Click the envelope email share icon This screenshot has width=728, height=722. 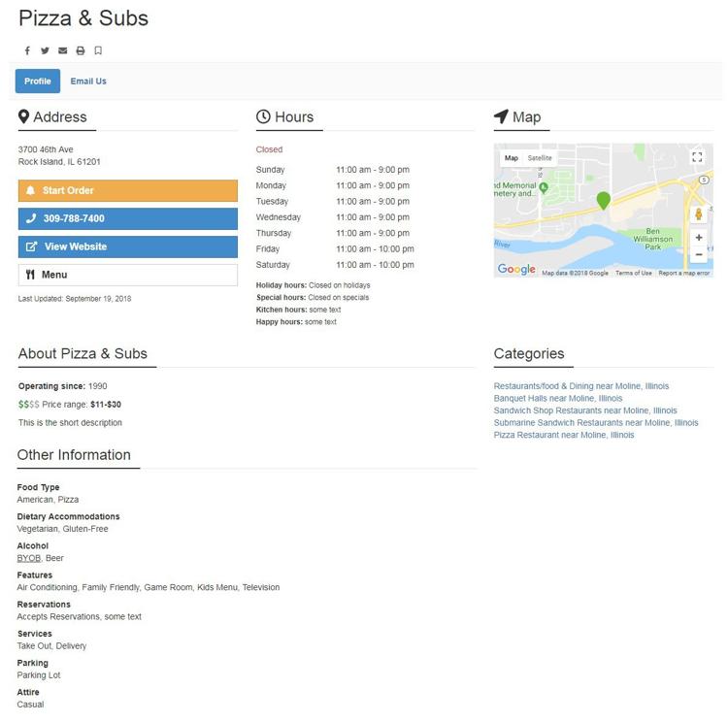[x=63, y=50]
